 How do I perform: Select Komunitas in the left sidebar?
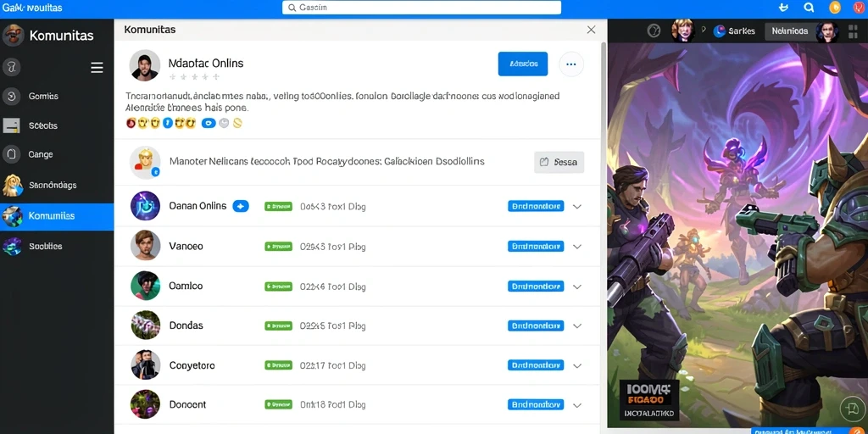(57, 216)
